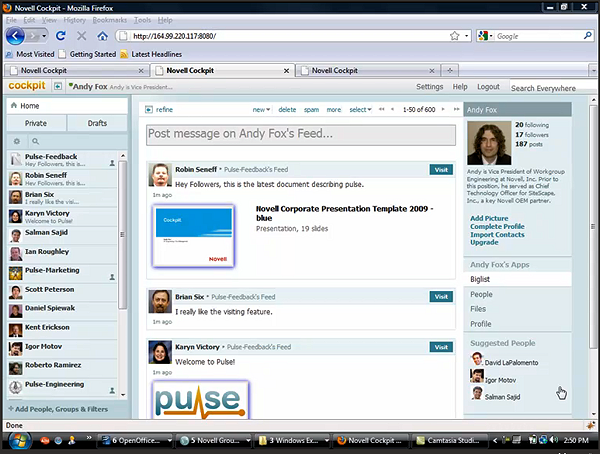This screenshot has width=600, height=454.
Task: Go to next page arrow
Action: [443, 109]
